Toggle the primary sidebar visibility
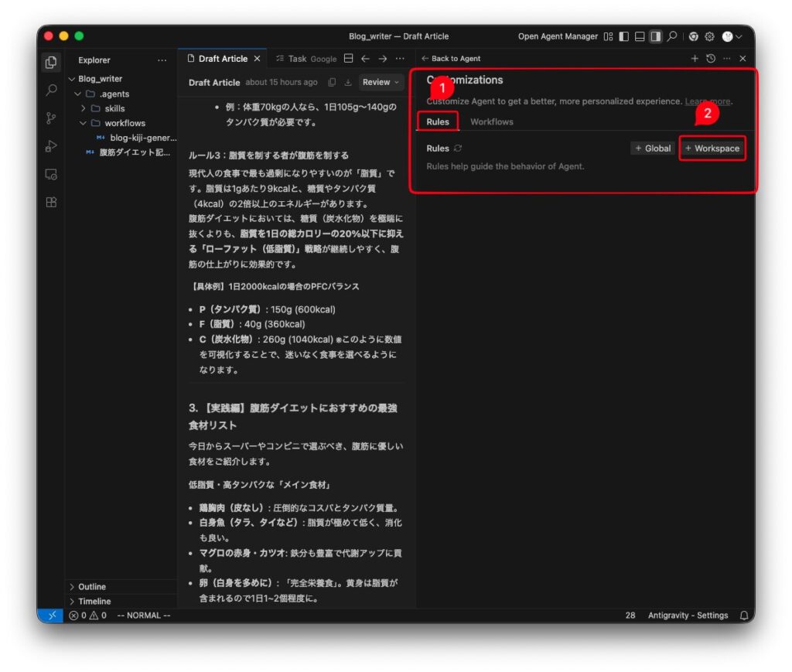Image resolution: width=792 pixels, height=672 pixels. [x=624, y=36]
